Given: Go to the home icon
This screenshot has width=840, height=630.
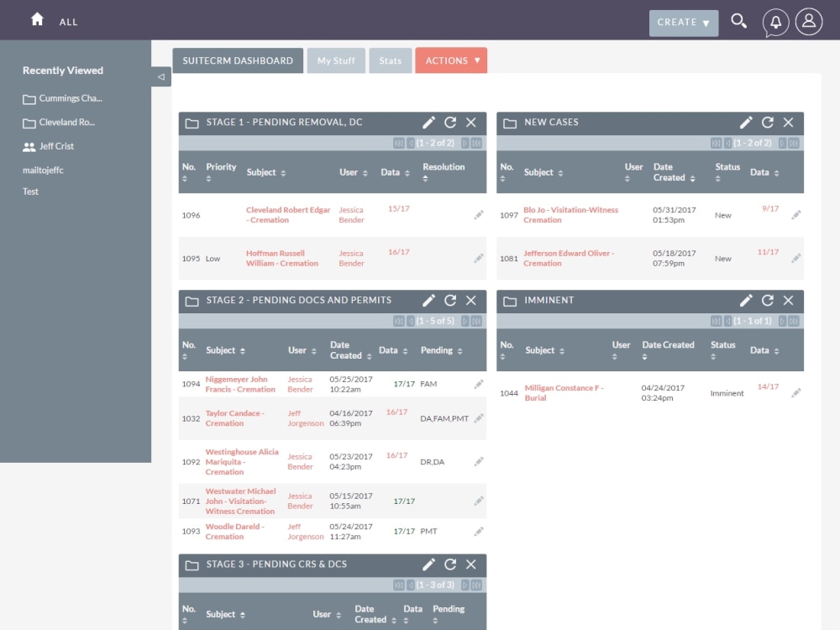Looking at the screenshot, I should click(37, 20).
